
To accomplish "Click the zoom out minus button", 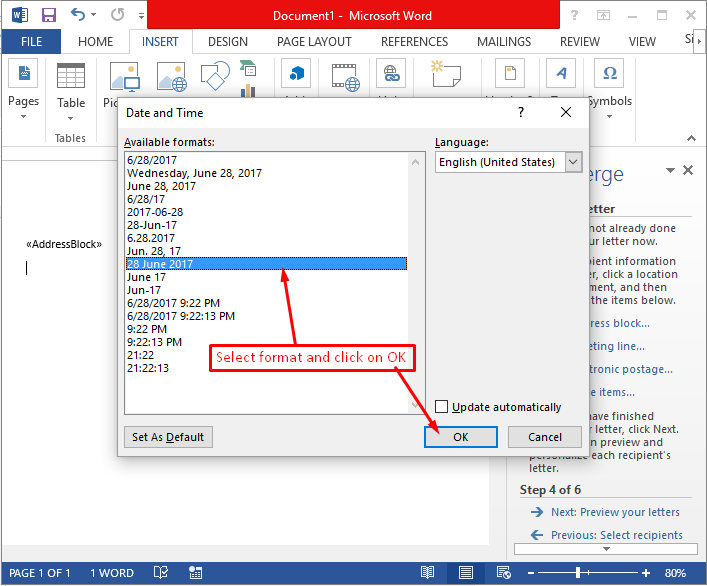I will (x=531, y=573).
